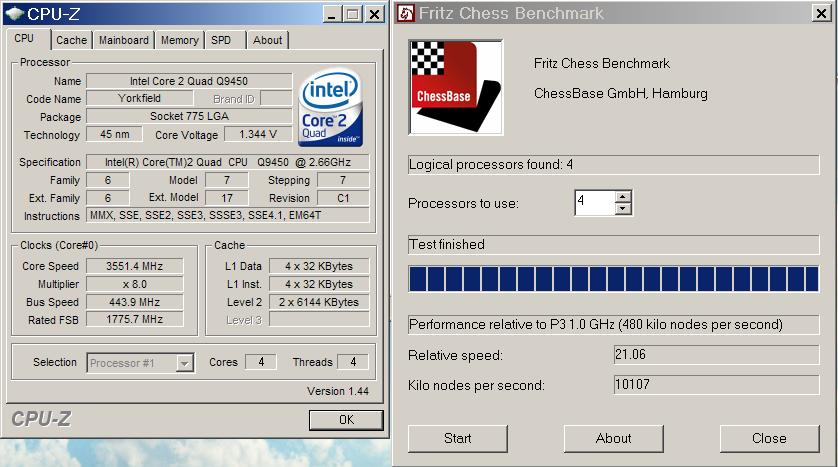Screen dimensions: 838x467
Task: Click the Processors to use input field
Action: point(595,203)
